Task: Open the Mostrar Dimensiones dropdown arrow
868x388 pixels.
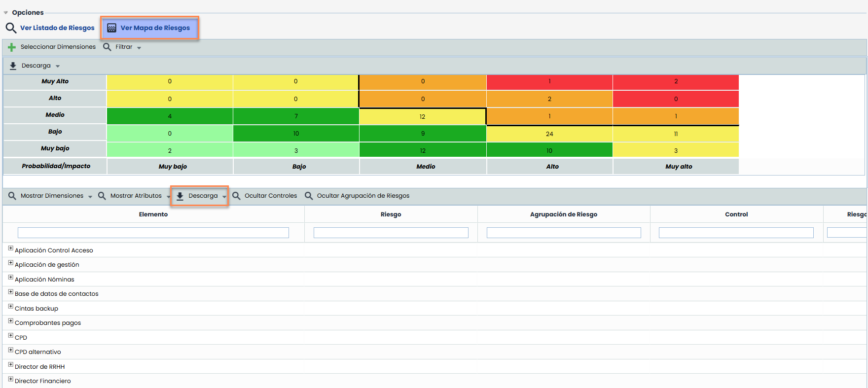Action: pyautogui.click(x=90, y=197)
